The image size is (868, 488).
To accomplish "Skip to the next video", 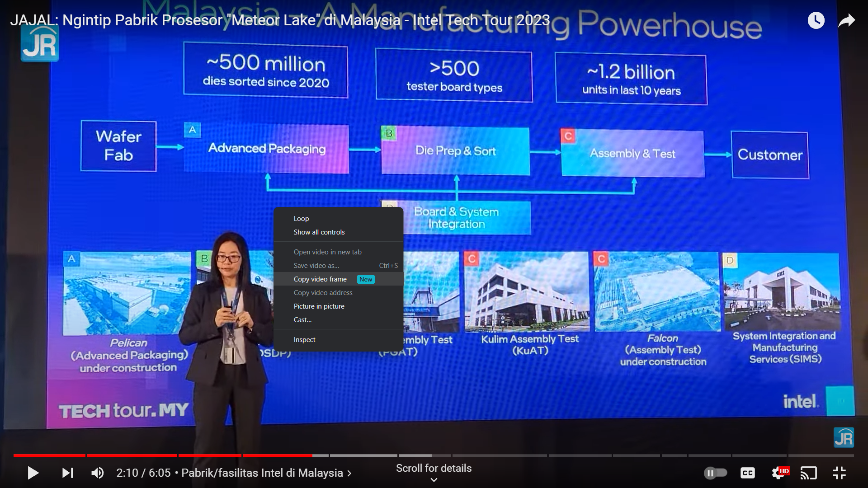I will [x=68, y=473].
